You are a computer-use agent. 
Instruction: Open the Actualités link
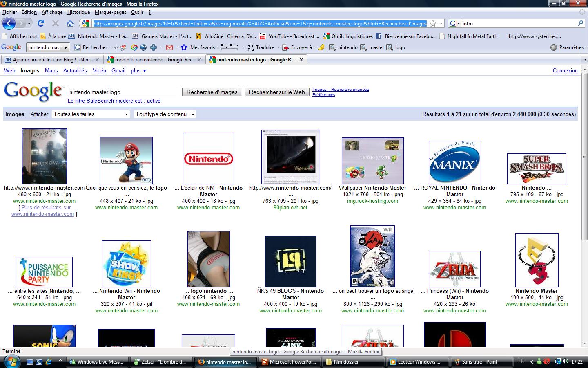pos(75,70)
